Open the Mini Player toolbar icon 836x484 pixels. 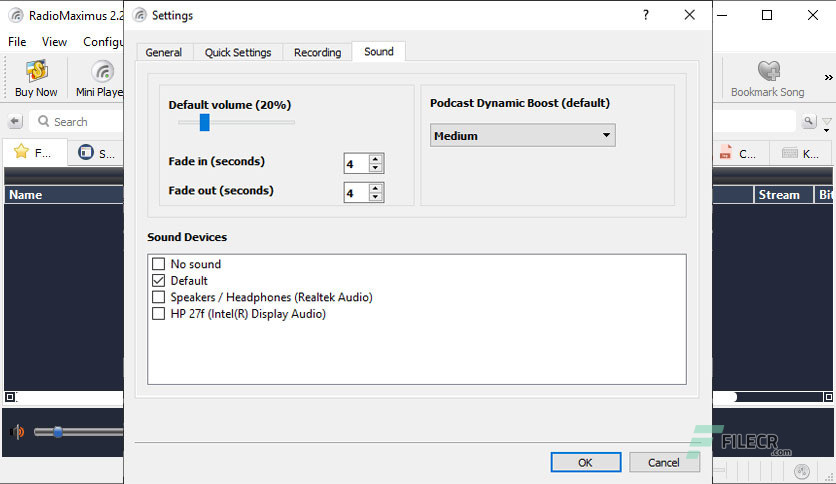tap(102, 71)
